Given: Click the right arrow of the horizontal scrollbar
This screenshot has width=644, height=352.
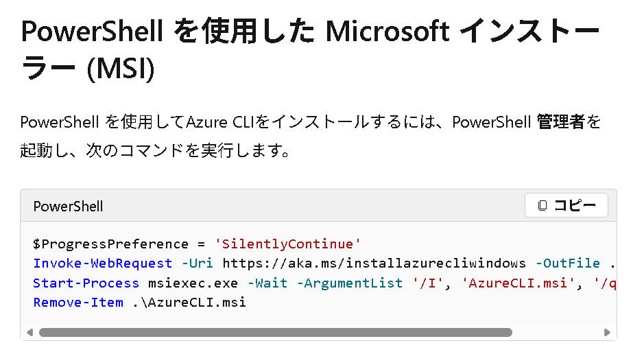Looking at the screenshot, I should (607, 333).
